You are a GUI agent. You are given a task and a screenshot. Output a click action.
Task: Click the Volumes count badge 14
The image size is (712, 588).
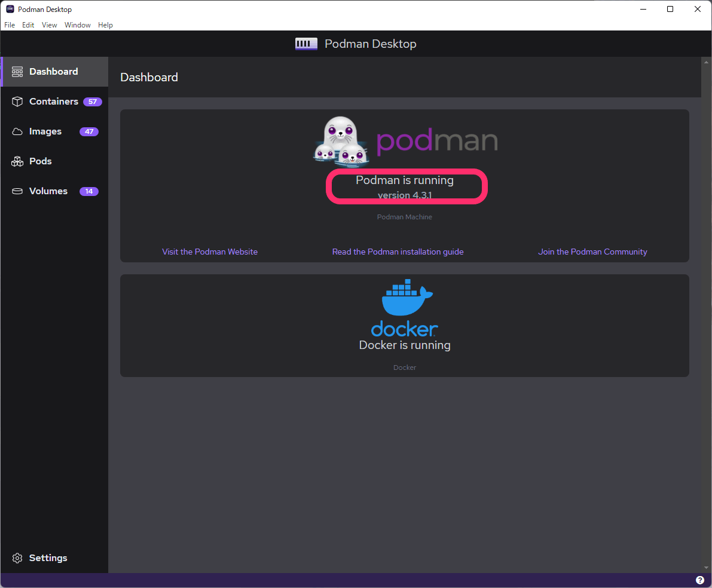click(x=89, y=191)
